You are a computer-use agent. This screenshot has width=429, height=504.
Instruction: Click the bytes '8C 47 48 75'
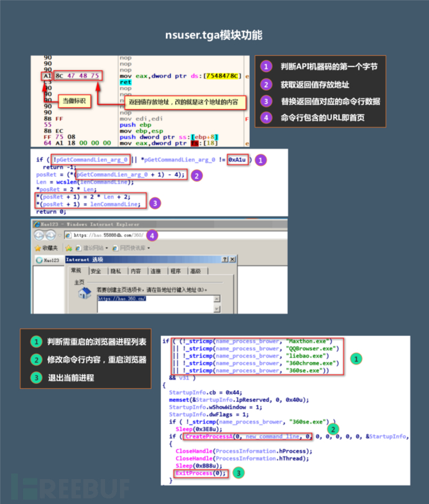point(77,76)
